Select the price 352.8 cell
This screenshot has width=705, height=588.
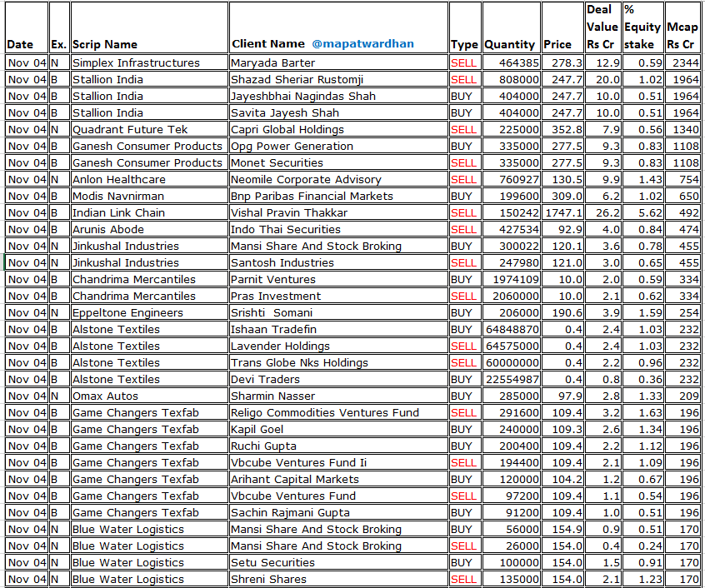pos(563,129)
